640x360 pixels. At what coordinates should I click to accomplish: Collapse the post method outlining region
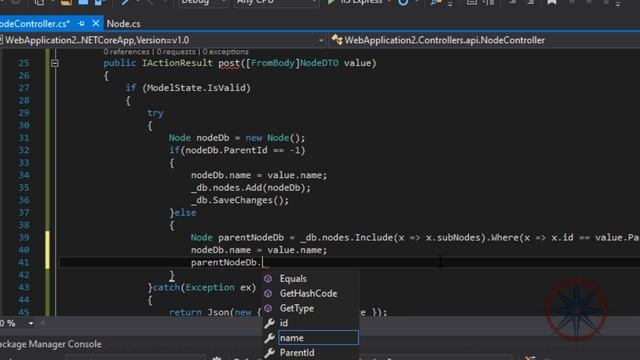click(55, 63)
